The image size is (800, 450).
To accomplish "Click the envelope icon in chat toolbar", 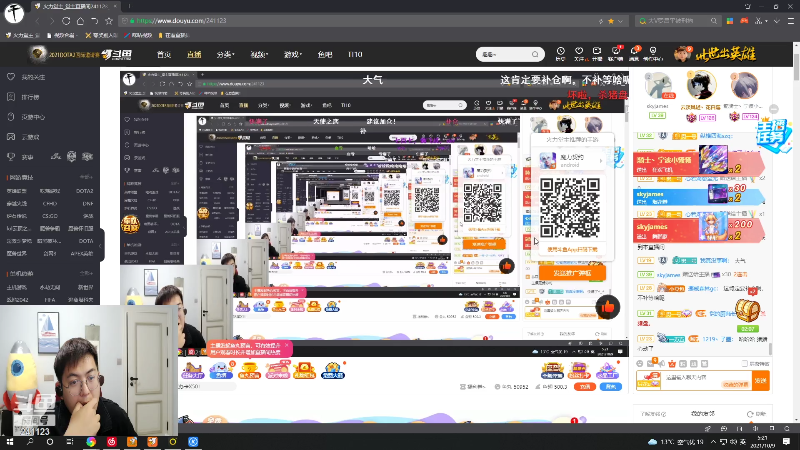I will tap(651, 363).
